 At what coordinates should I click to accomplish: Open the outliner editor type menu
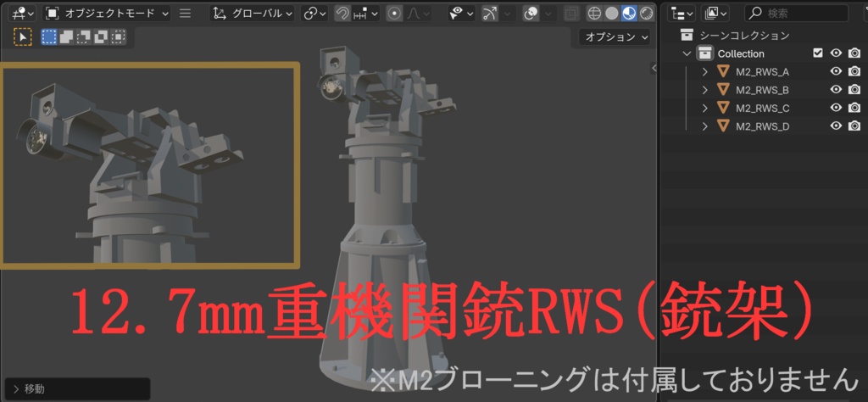pyautogui.click(x=681, y=14)
